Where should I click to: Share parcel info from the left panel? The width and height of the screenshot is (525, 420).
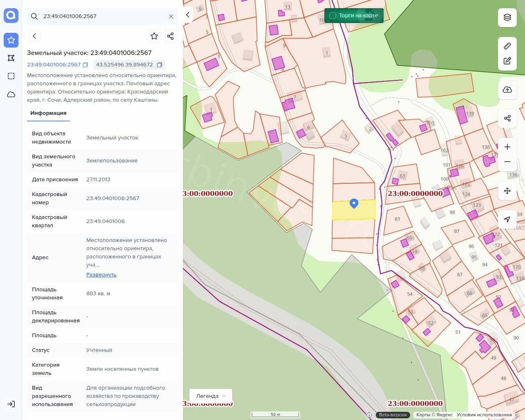coord(171,36)
